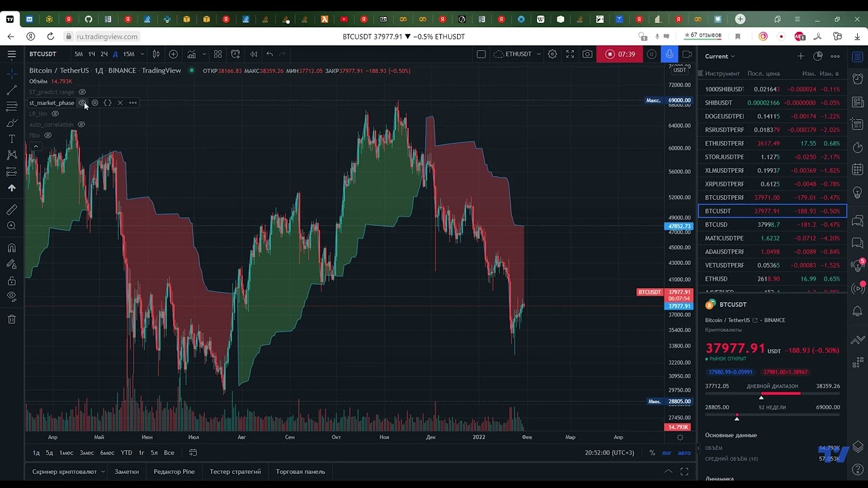The width and height of the screenshot is (868, 488).
Task: Take a chart snapshot with camera
Action: [587, 54]
